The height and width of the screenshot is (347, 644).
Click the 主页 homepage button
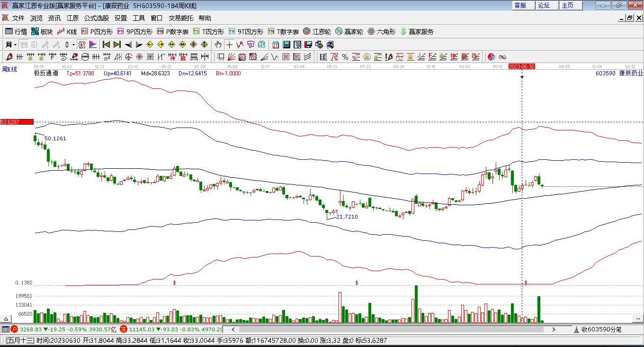click(571, 5)
